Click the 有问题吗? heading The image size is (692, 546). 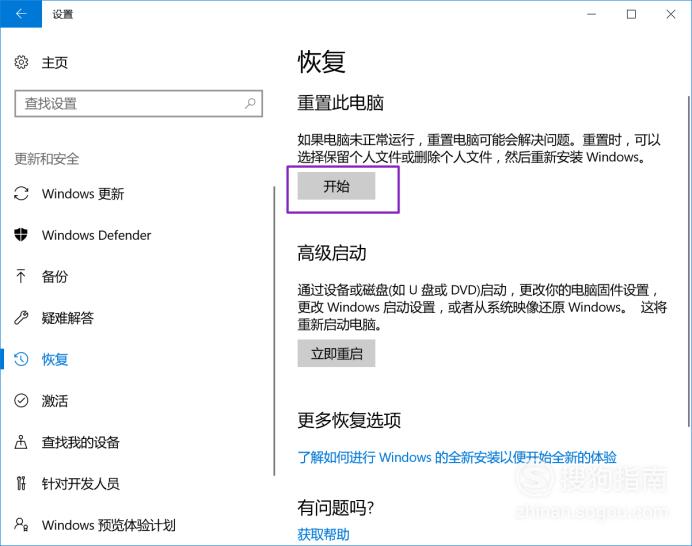click(x=335, y=508)
